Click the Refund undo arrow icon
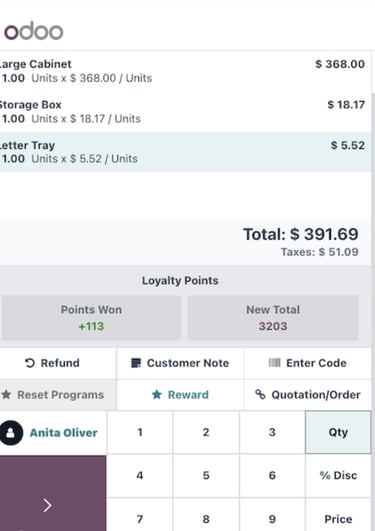 click(x=30, y=363)
